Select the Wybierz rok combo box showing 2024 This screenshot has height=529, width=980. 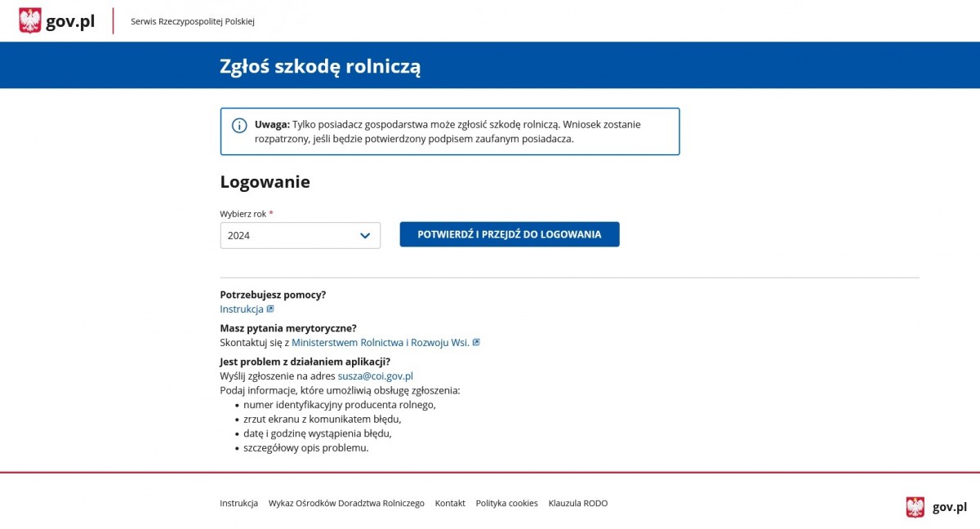click(x=300, y=235)
